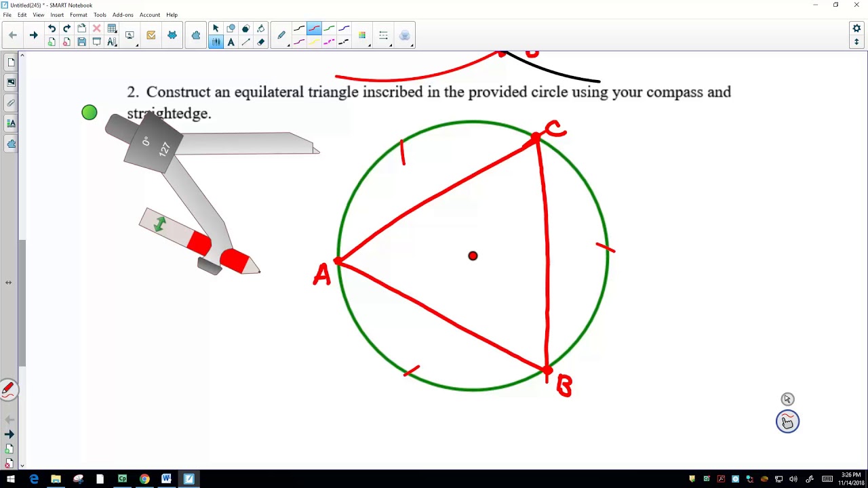Click the floating pen tool button
868x488 pixels.
point(8,389)
